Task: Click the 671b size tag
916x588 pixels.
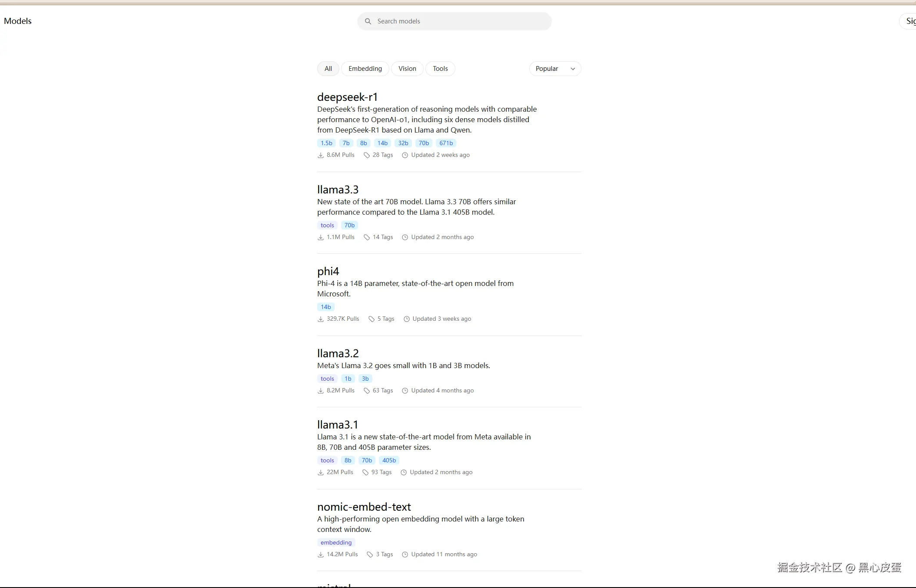Action: 446,143
